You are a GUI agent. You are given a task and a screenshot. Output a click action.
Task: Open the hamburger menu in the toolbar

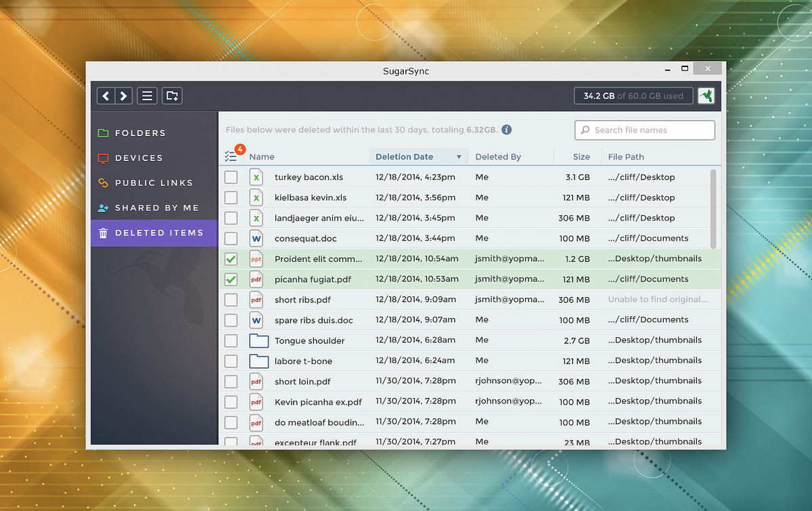[x=147, y=95]
